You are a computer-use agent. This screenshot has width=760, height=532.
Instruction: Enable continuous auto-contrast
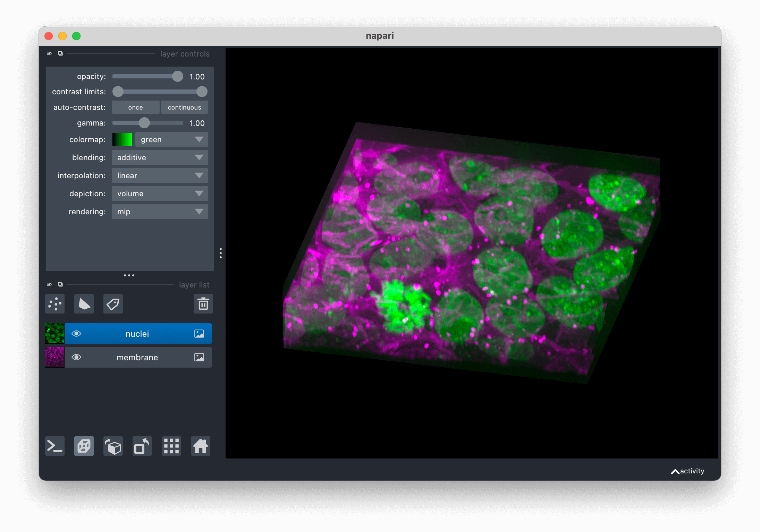[184, 108]
